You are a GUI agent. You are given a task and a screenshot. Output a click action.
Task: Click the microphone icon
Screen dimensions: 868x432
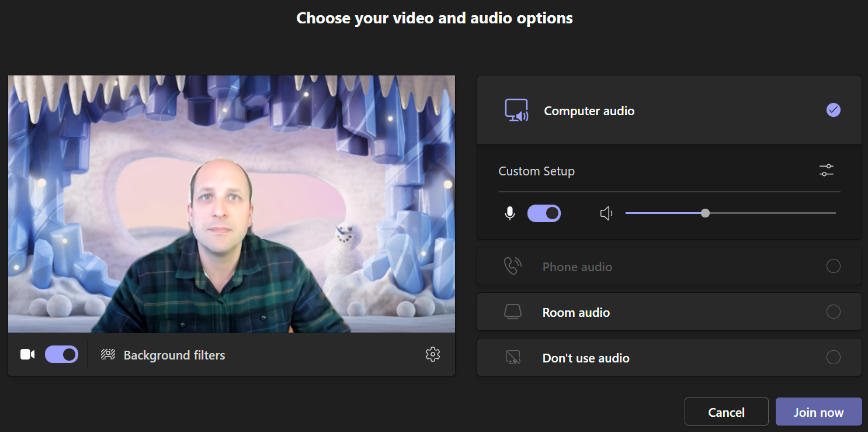tap(510, 213)
